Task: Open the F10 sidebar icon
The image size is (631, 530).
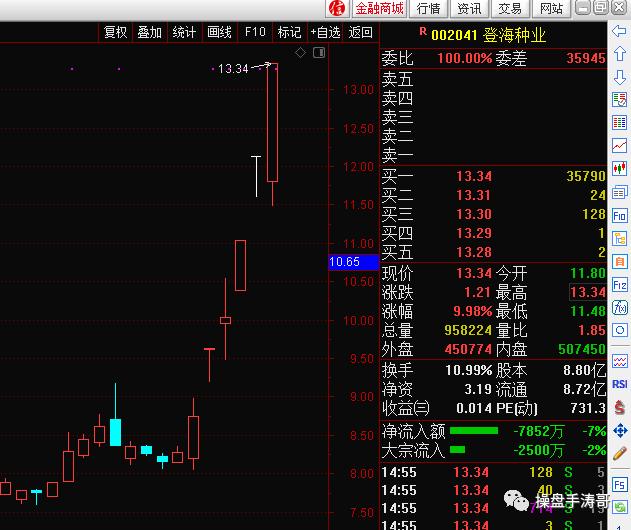Action: tap(619, 216)
